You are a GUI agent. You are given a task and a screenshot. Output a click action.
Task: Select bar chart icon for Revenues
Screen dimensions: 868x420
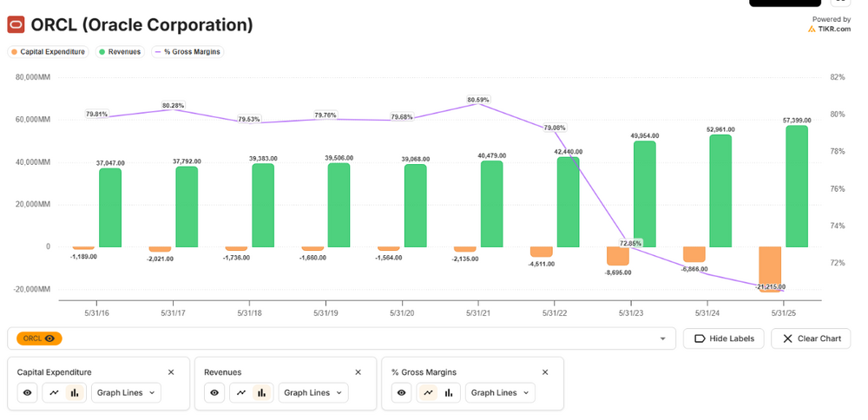tap(262, 393)
